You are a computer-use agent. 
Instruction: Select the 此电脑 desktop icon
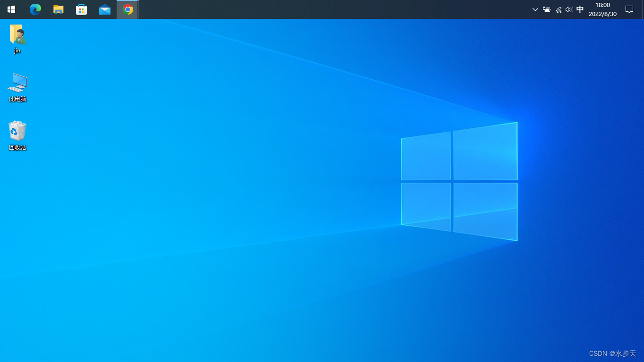(17, 87)
